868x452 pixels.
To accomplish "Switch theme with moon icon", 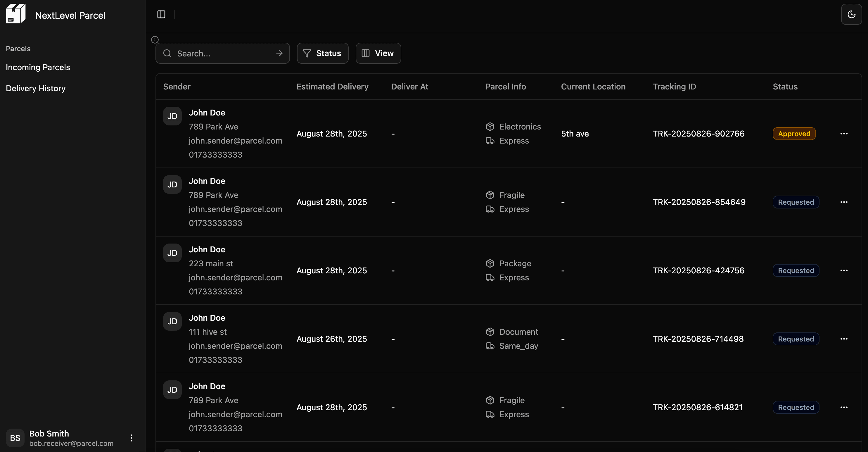I will point(851,15).
